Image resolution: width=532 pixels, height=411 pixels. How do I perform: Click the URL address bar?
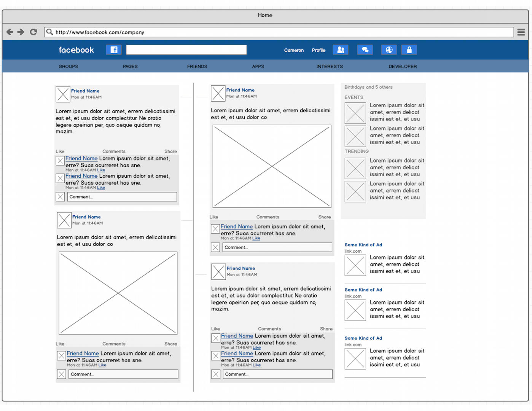click(x=282, y=32)
